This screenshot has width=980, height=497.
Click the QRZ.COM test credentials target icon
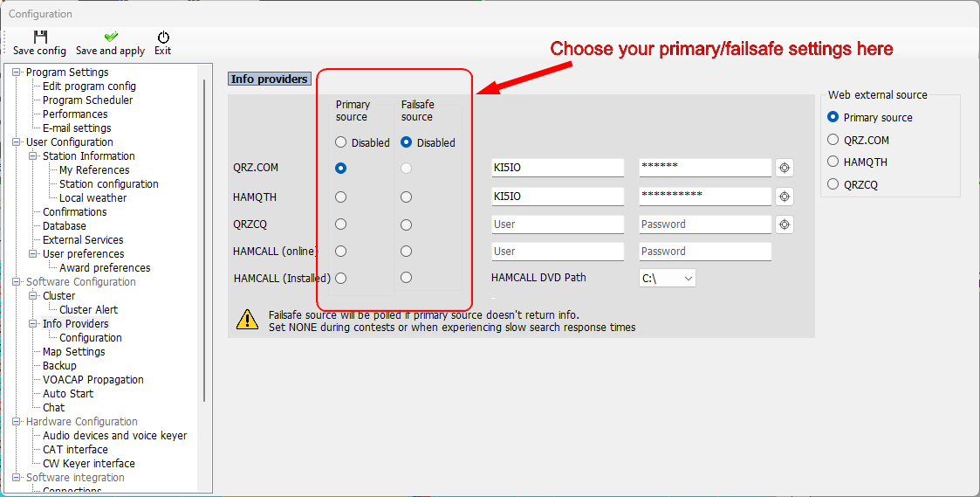point(785,168)
